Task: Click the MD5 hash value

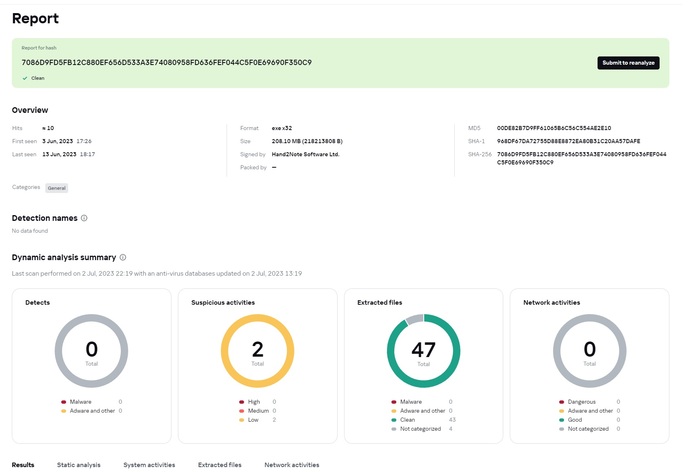Action: pyautogui.click(x=554, y=128)
